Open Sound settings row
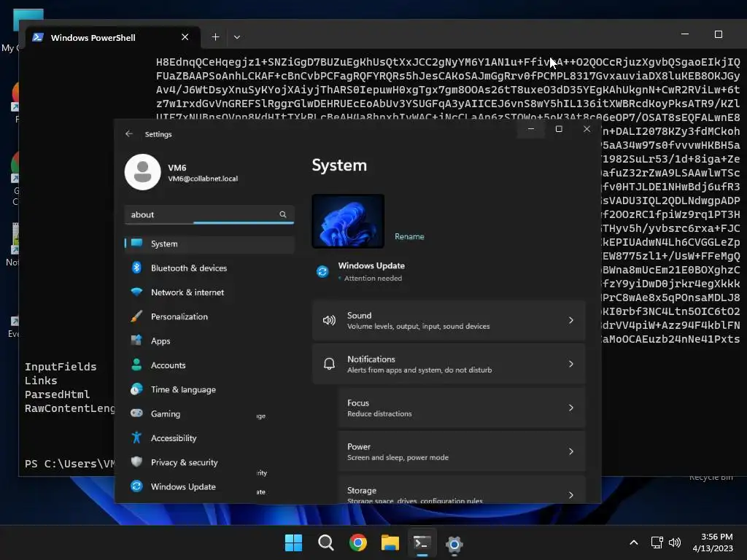The image size is (747, 560). click(449, 321)
